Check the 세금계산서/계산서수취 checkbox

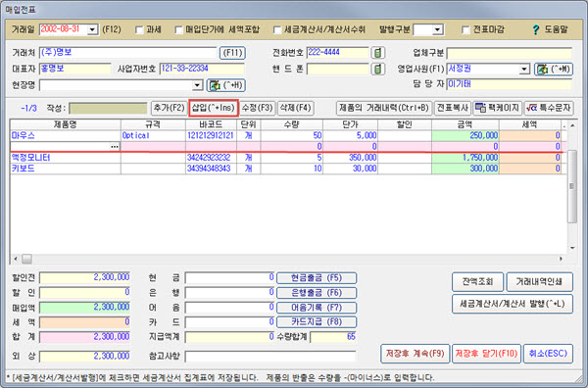pos(277,30)
